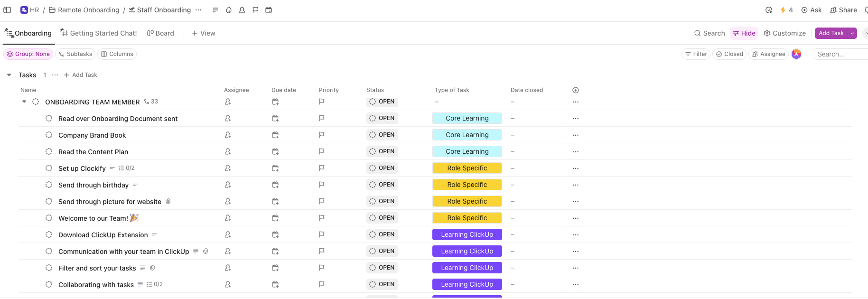Click the Share button

tap(843, 10)
